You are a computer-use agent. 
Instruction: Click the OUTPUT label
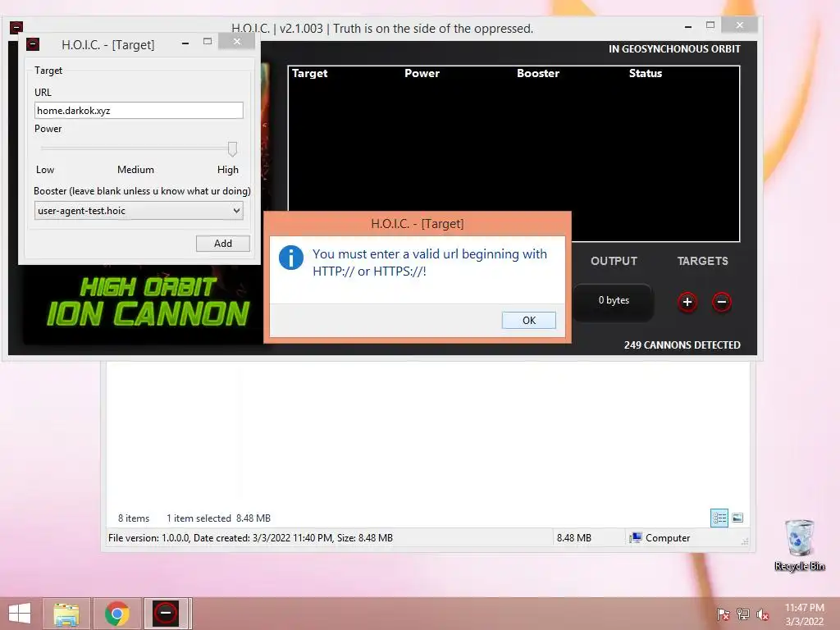click(x=614, y=261)
